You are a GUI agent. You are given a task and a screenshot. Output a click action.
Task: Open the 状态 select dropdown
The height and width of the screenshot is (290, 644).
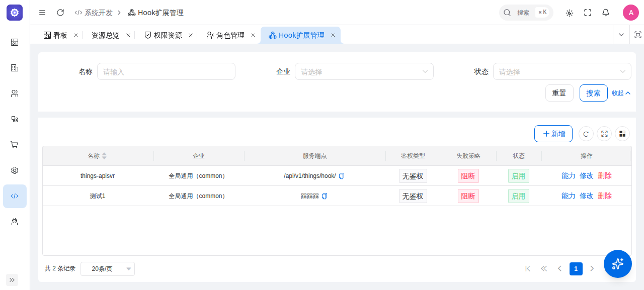(x=562, y=71)
